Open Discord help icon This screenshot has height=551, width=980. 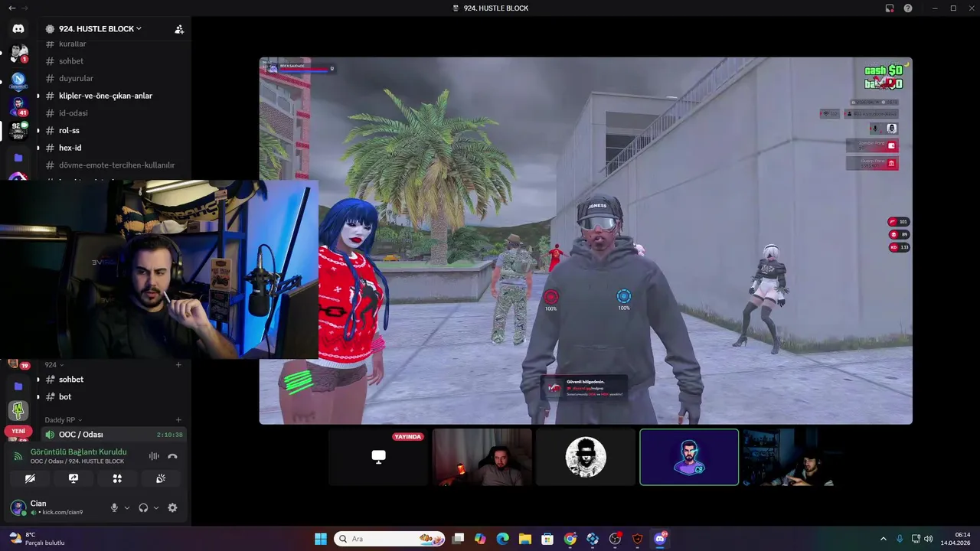pos(908,8)
